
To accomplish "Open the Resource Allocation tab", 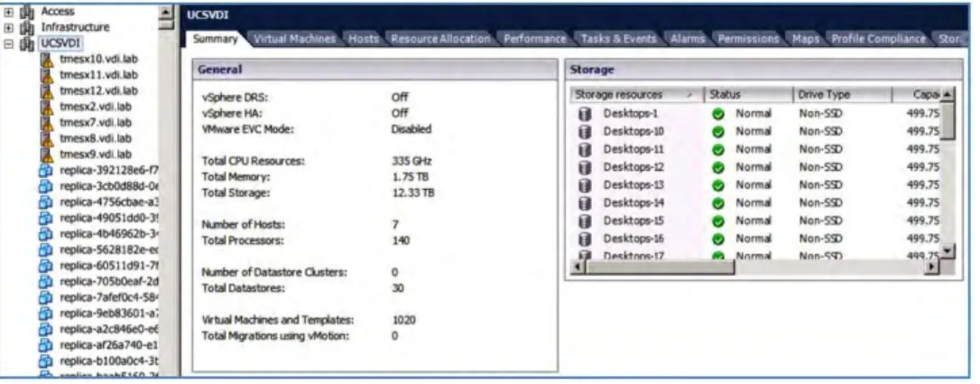I will [440, 39].
